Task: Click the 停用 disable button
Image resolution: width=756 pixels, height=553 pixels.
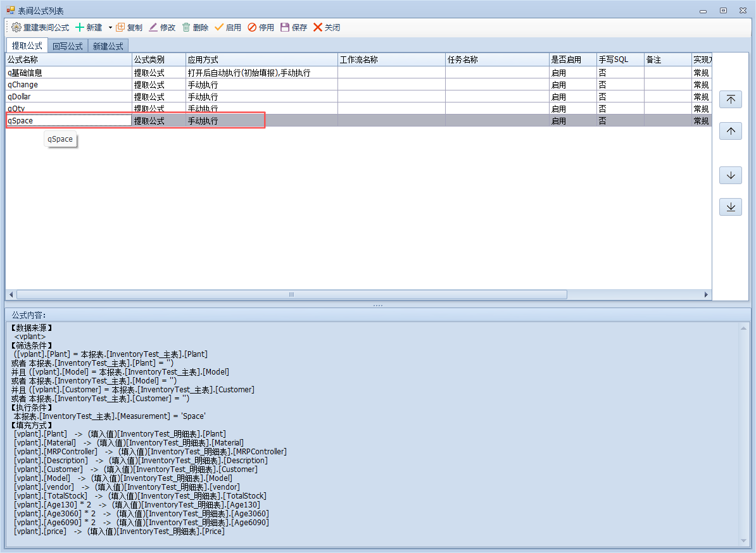Action: point(261,27)
